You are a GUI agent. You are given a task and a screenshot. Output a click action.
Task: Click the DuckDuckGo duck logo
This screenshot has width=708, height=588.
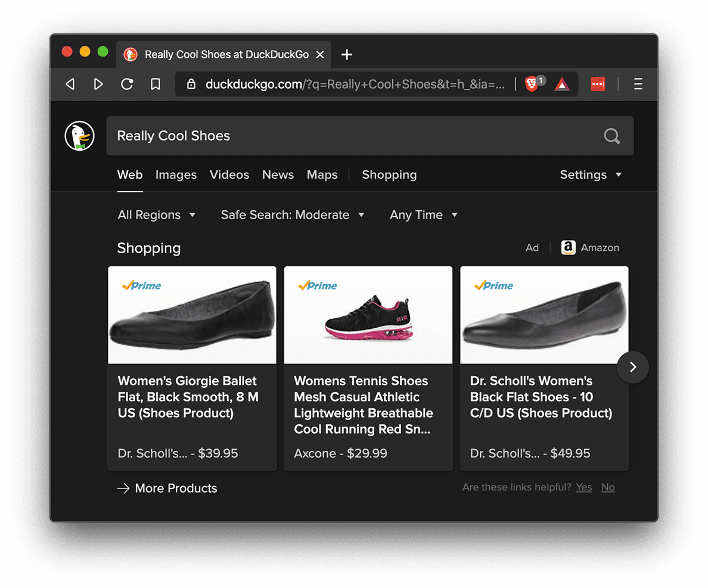79,136
